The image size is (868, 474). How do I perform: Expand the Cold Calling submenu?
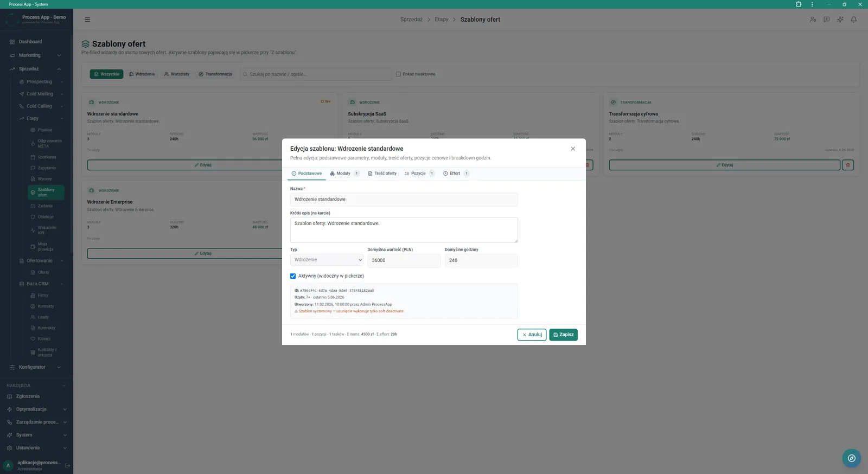(41, 106)
